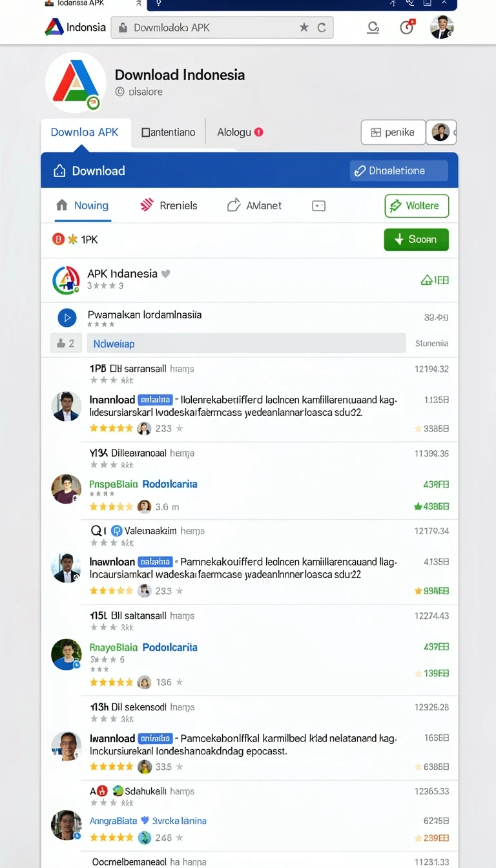Click the small avatar beside 136
Image resolution: width=496 pixels, height=868 pixels.
pos(144,682)
